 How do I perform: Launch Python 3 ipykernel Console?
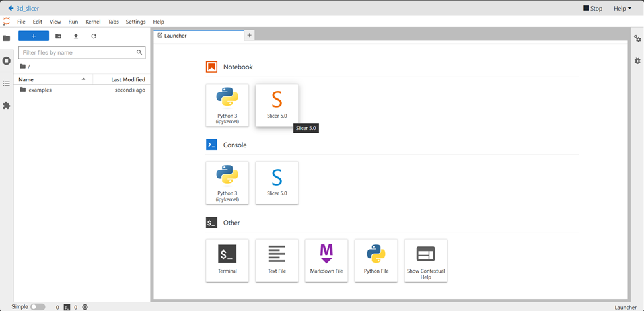coord(227,183)
